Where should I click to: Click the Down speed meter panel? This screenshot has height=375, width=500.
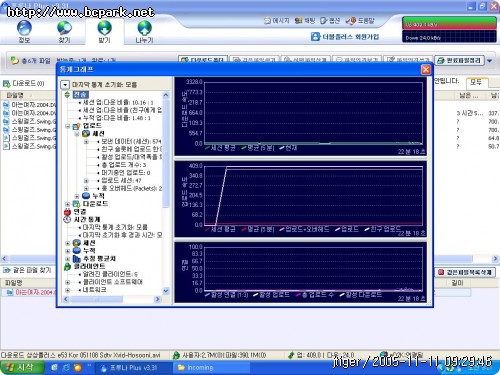point(449,37)
